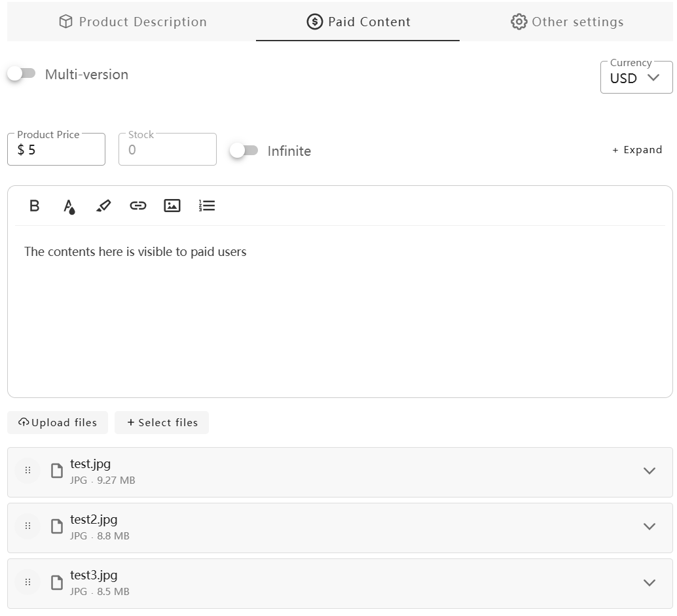The width and height of the screenshot is (677, 616).
Task: Toggle the numbered list format
Action: click(207, 206)
